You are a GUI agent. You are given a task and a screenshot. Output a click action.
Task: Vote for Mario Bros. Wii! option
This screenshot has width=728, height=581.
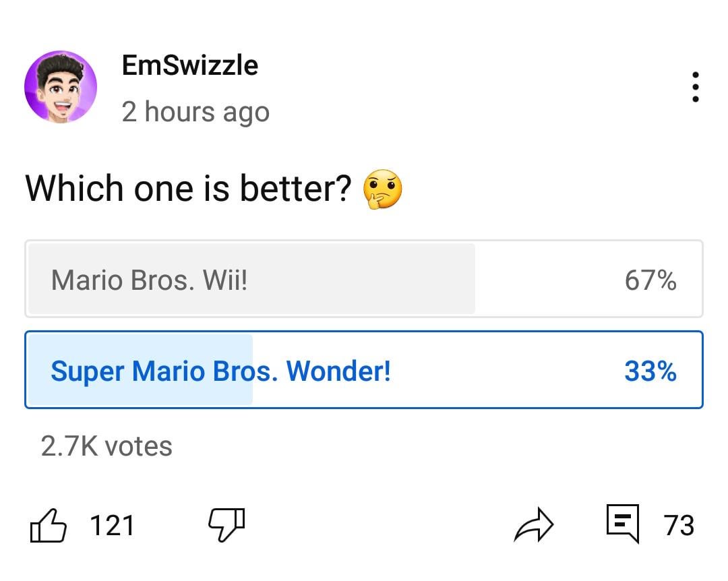tap(150, 279)
